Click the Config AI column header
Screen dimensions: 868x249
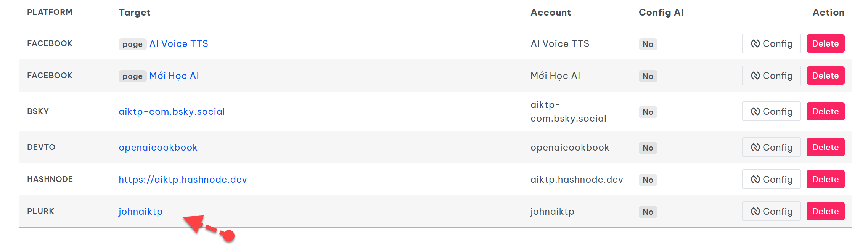(661, 13)
